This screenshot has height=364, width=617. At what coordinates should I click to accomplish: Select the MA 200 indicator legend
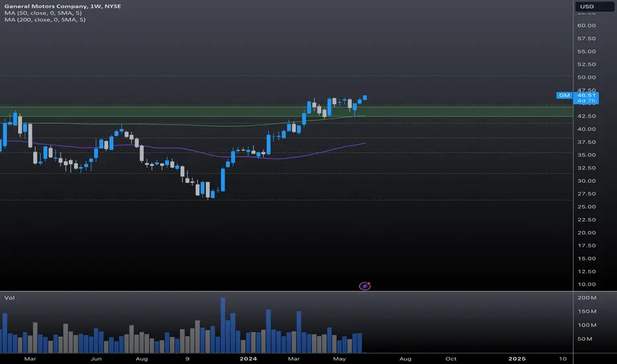[x=45, y=20]
